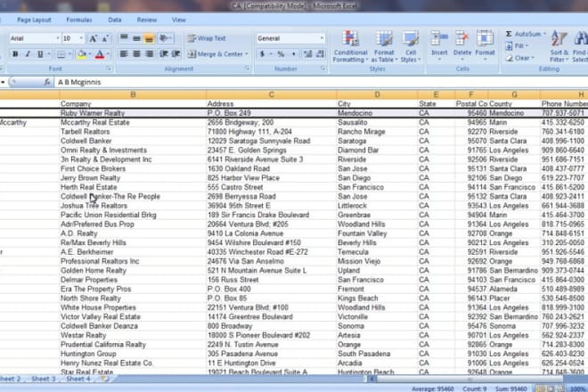This screenshot has height=392, width=588.
Task: Click the Merge & Center button
Action: coord(216,54)
